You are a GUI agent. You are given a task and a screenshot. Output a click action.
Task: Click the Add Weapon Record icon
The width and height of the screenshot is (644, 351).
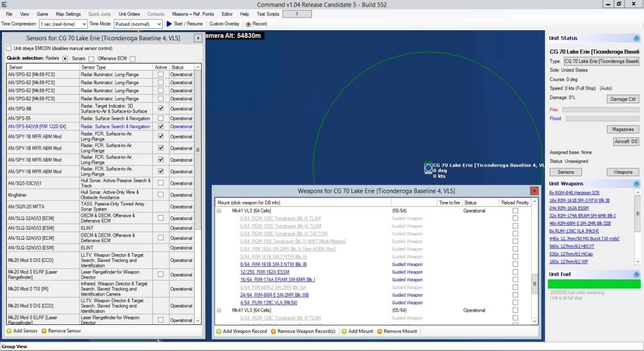click(x=218, y=331)
